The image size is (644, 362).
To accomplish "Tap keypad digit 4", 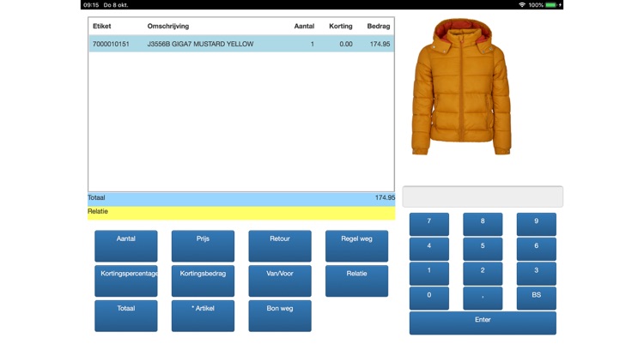I will 428,249.
